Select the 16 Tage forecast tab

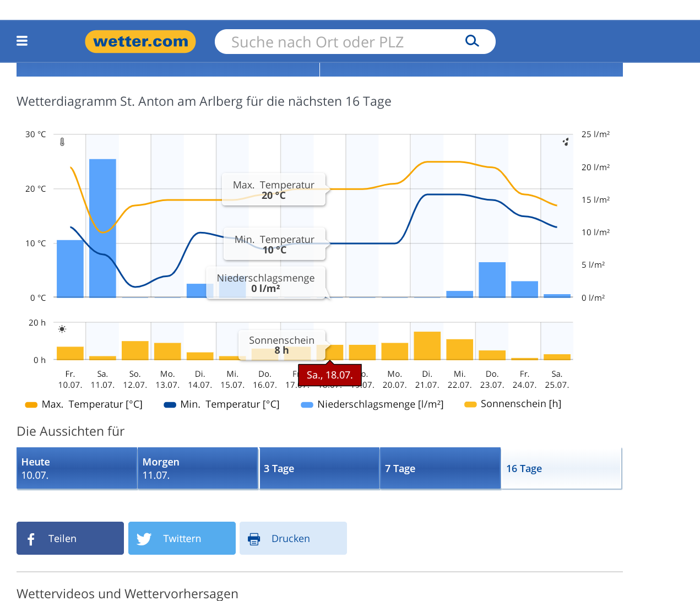tap(561, 468)
